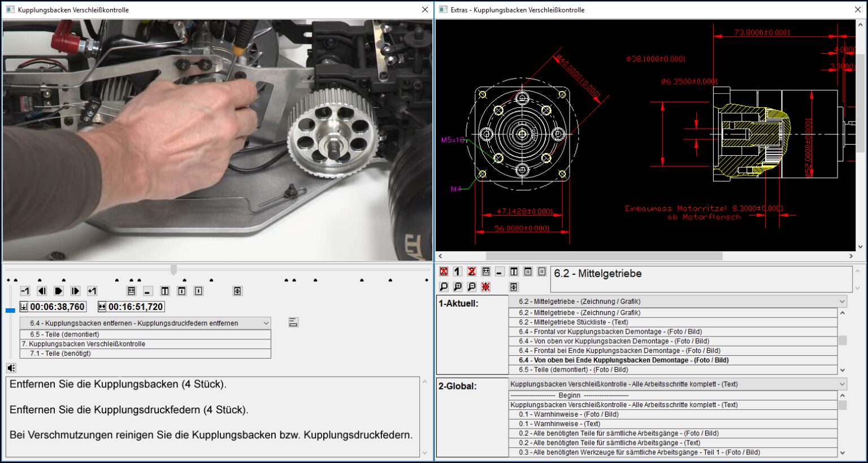The image size is (868, 463).
Task: Expand the 1-Aktuell extras dropdown
Action: coord(842,302)
